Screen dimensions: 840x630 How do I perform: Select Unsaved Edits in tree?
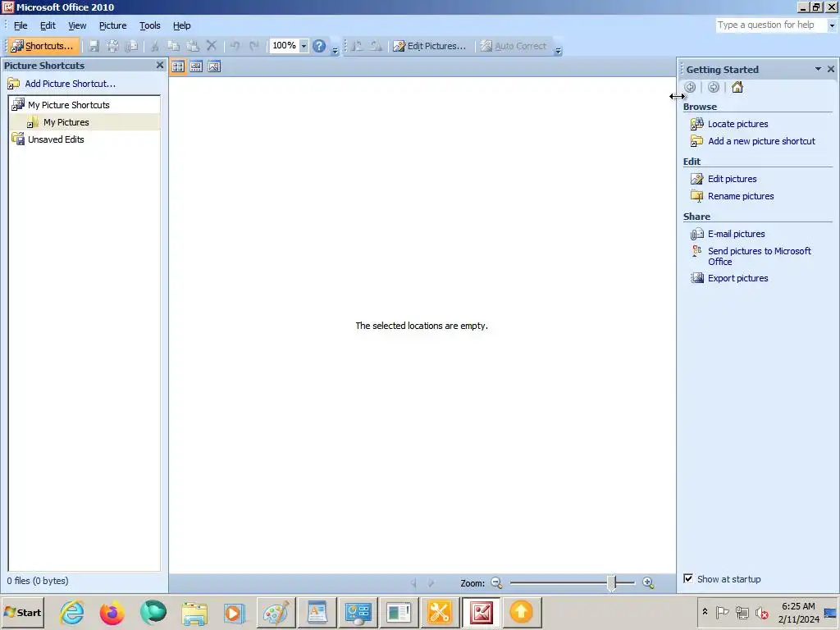coord(56,139)
